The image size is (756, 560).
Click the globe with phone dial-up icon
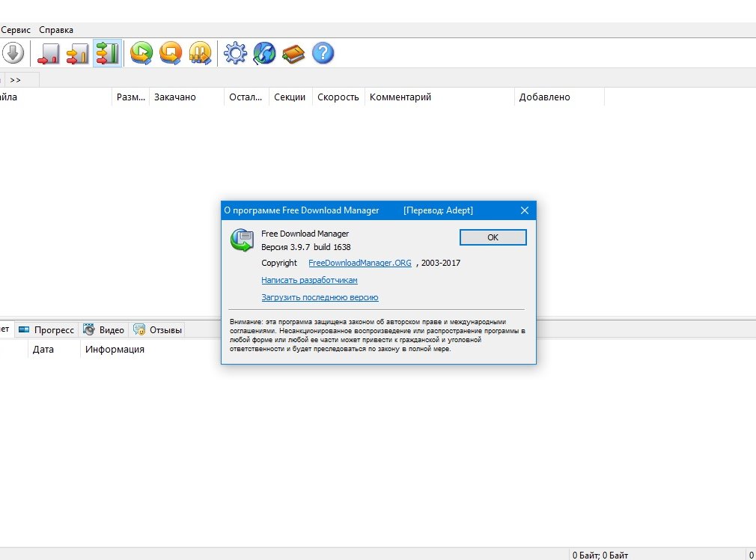click(264, 52)
